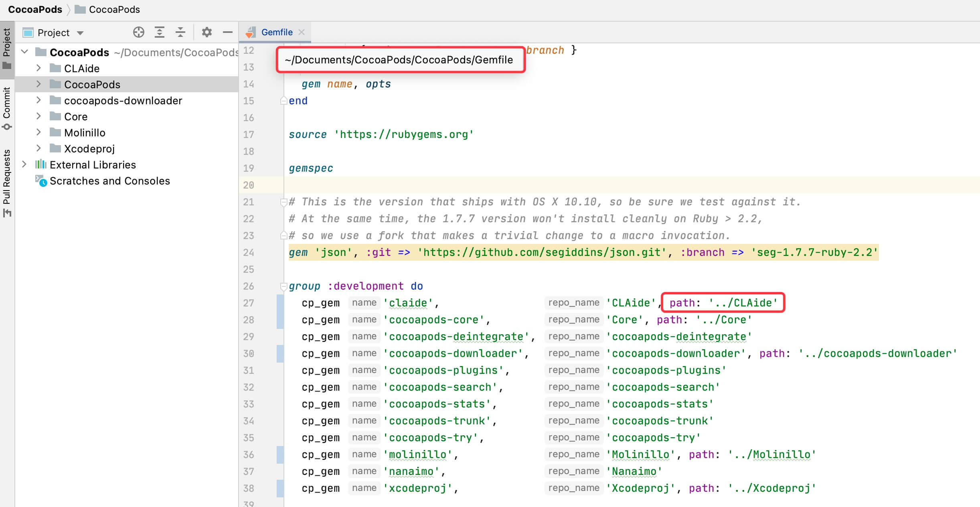The height and width of the screenshot is (507, 980).
Task: Click the CocoaPods folder breadcrumb
Action: pyautogui.click(x=114, y=9)
